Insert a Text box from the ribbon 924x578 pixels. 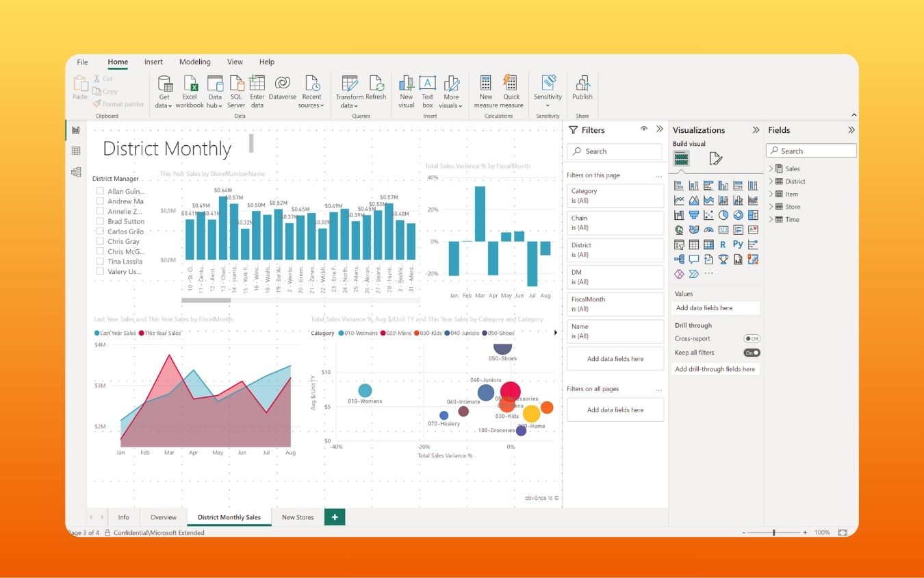point(427,92)
